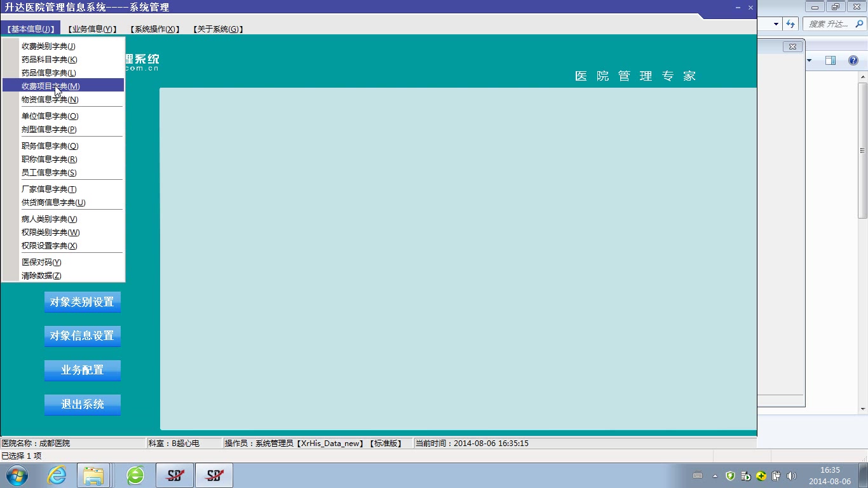Click the Explorer help question mark icon
The image size is (868, 488).
(x=853, y=60)
